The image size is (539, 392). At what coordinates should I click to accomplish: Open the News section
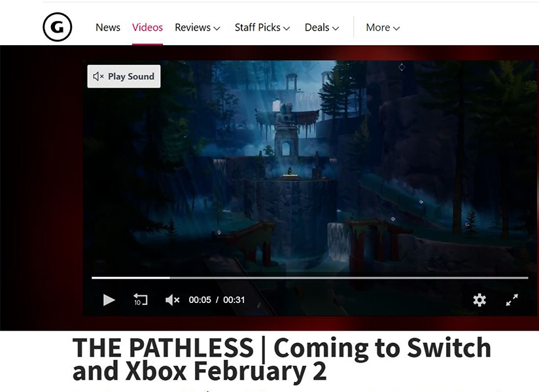pyautogui.click(x=107, y=27)
